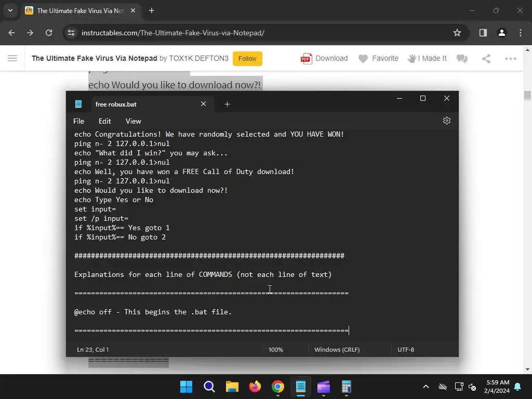This screenshot has width=532, height=399.
Task: Switch to Notepad in taskbar
Action: coord(301,387)
